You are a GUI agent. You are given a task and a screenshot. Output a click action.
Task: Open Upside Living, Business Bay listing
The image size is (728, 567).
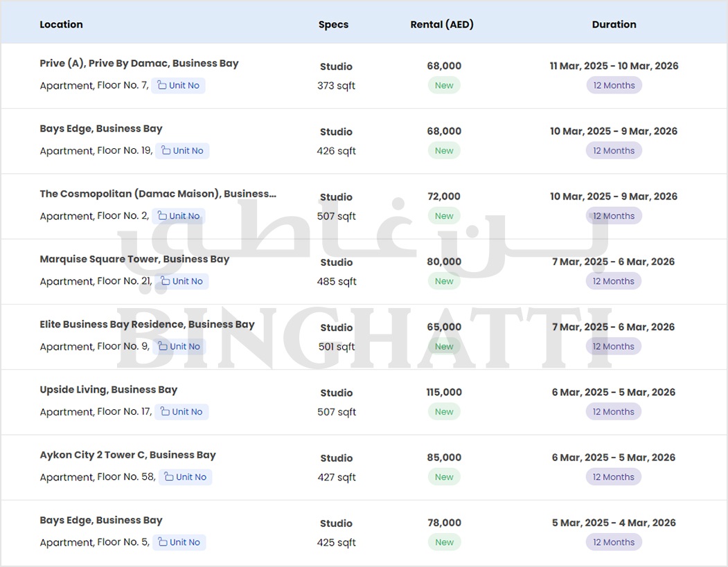[109, 390]
